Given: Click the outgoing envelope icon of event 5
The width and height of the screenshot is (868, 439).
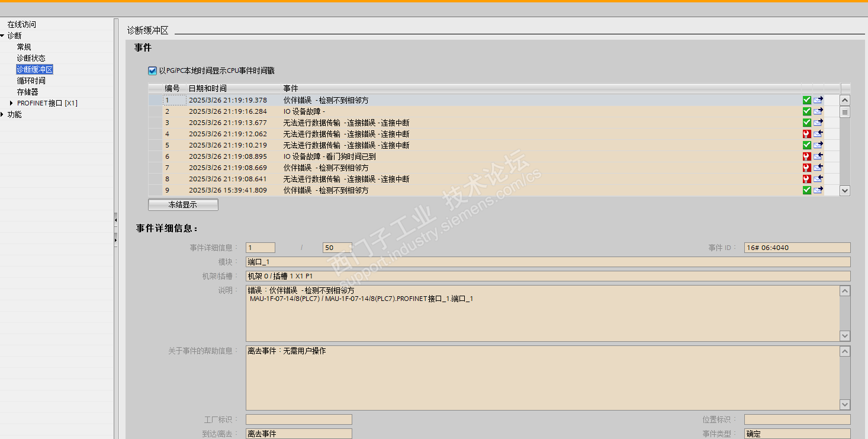Looking at the screenshot, I should (818, 145).
